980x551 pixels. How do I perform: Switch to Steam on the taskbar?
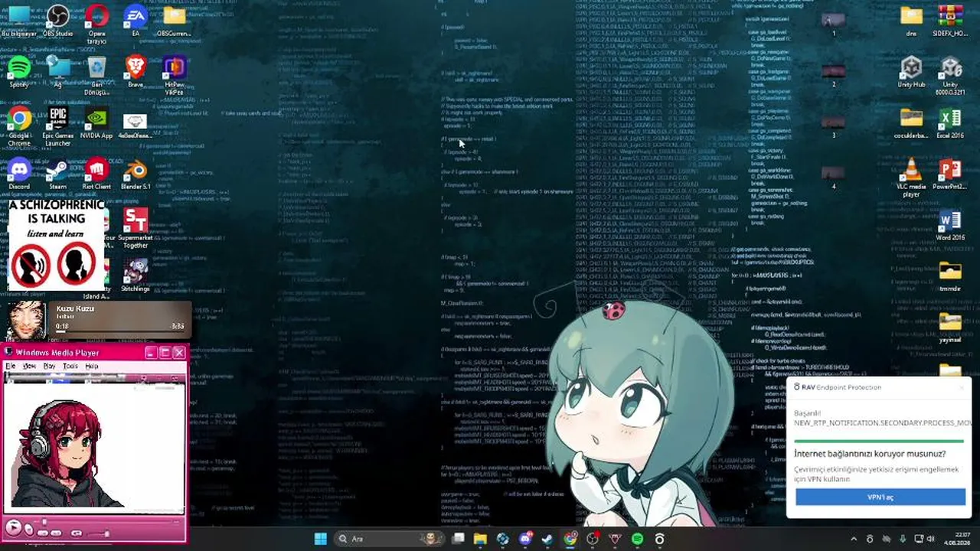tap(547, 539)
